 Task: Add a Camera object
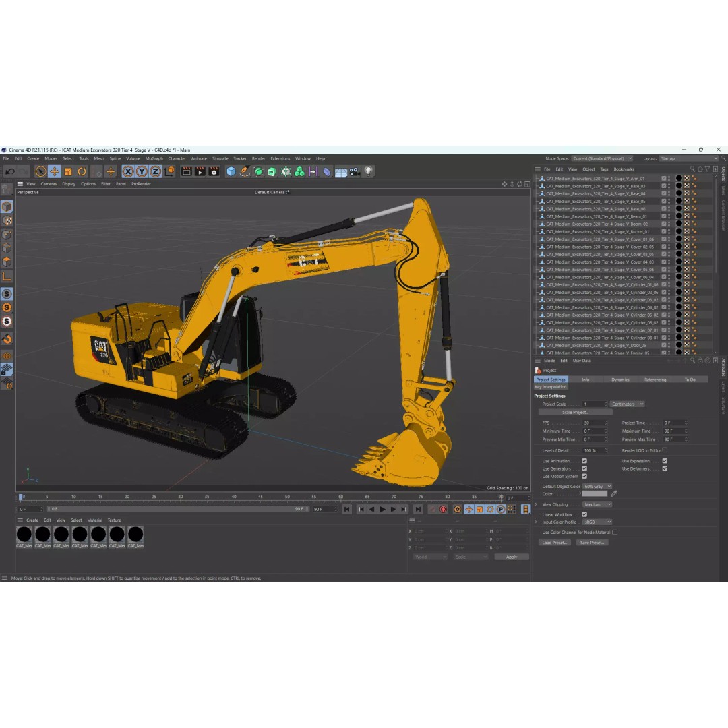click(x=355, y=172)
